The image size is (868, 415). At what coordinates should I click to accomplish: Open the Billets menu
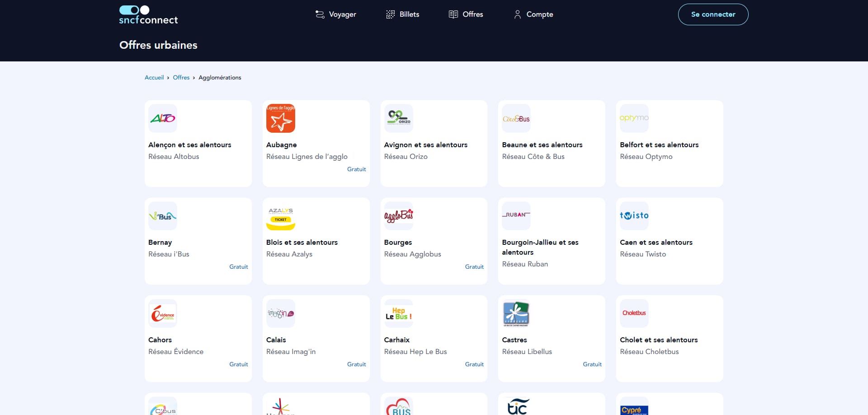(x=402, y=14)
